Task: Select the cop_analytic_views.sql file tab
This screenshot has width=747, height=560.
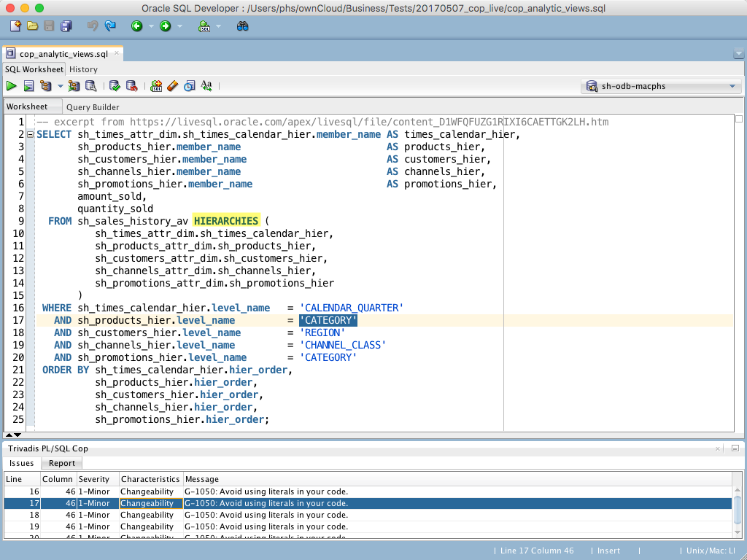Action: (63, 54)
